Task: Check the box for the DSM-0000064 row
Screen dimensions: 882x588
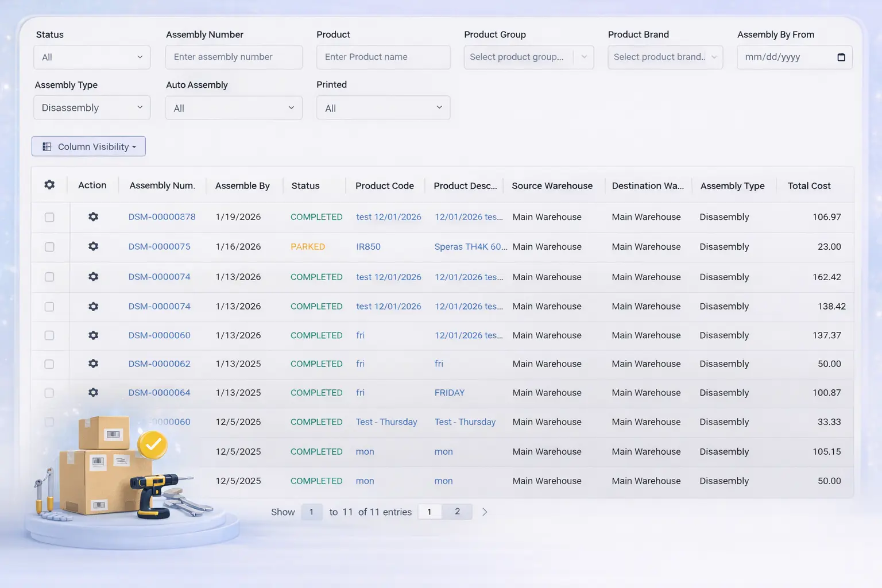Action: 49,393
